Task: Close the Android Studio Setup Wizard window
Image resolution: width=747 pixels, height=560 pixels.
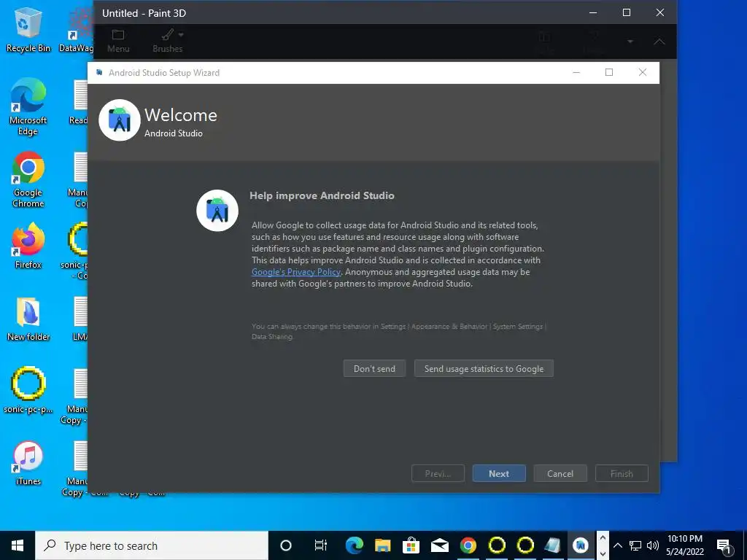Action: coord(642,72)
